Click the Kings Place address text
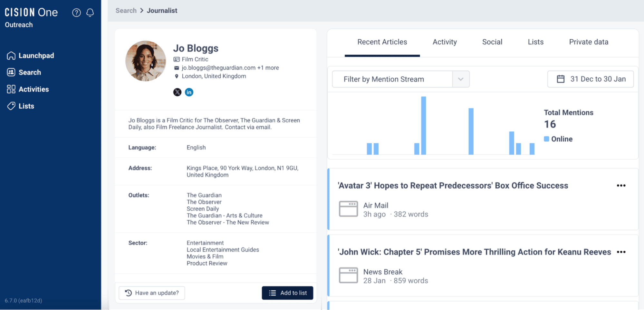Viewport: 644px width, 310px height. tap(243, 171)
